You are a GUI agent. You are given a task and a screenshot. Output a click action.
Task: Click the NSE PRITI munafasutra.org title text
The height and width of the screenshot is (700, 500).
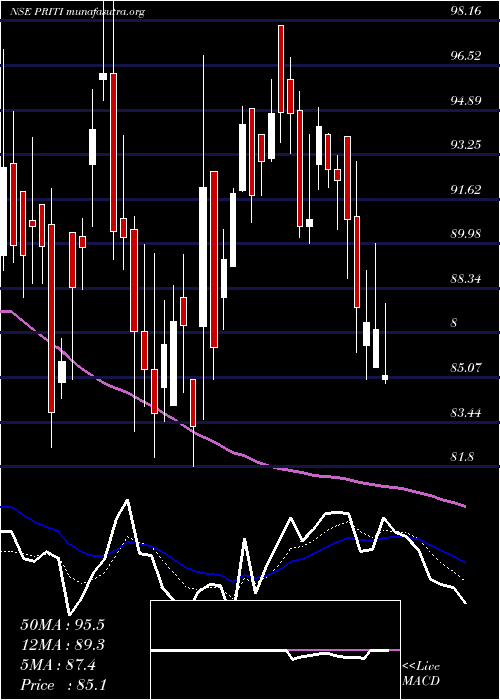point(77,12)
